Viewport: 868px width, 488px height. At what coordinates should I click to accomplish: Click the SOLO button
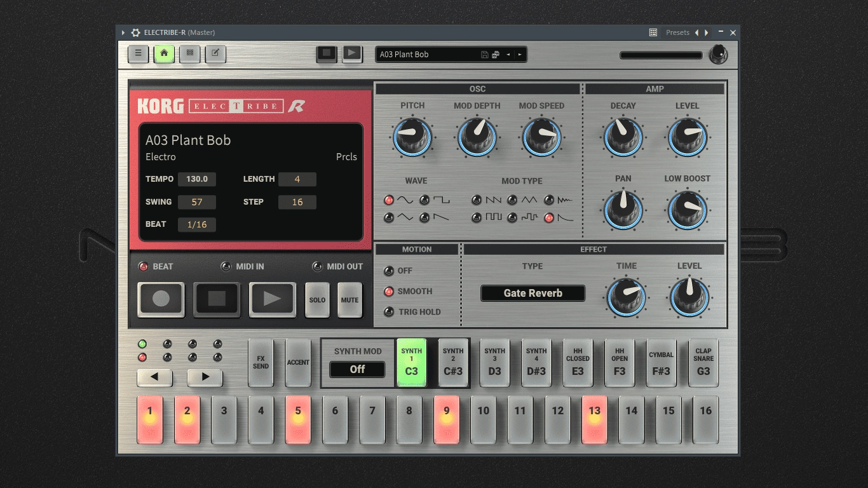click(317, 299)
